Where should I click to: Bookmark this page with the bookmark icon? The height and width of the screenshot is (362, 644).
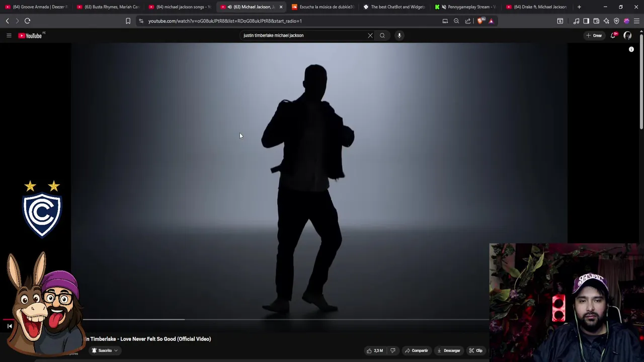point(128,21)
